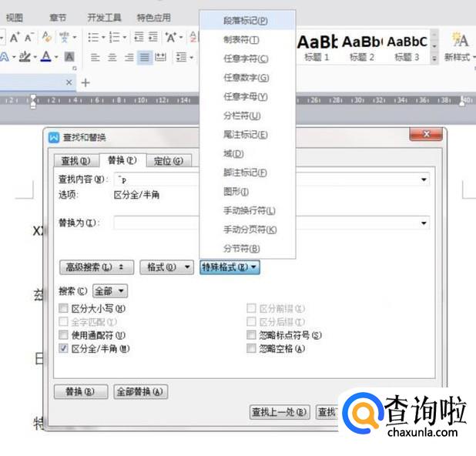Switch to the 查找 tab
Image resolution: width=476 pixels, height=456 pixels.
(76, 161)
